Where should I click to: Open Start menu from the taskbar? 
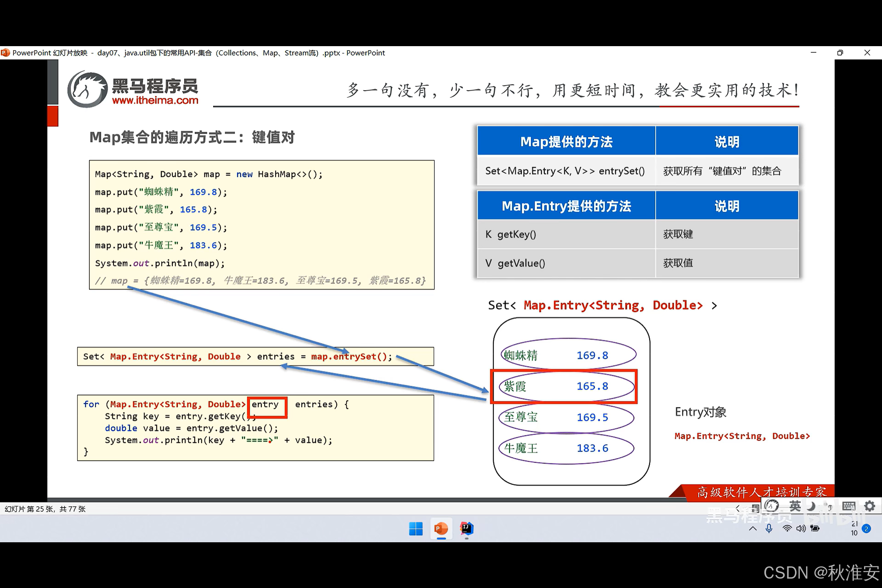(416, 528)
